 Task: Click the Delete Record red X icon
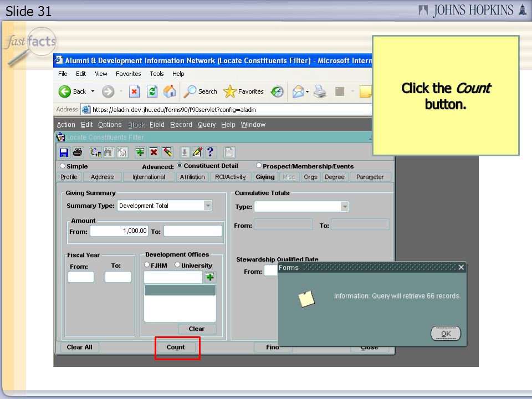pos(154,152)
